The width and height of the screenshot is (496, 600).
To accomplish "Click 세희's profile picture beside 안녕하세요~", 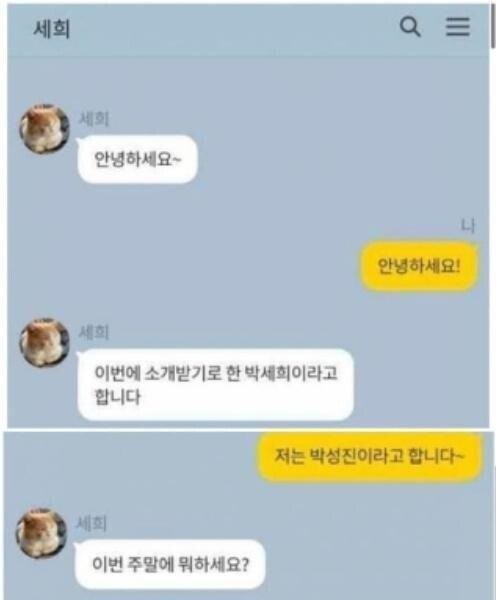I will tap(44, 129).
